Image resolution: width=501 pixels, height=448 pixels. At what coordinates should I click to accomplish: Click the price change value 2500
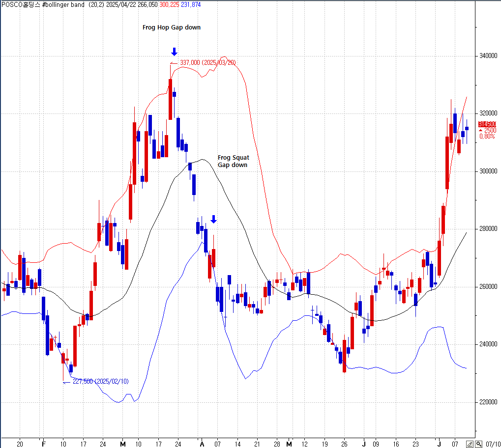coord(490,130)
